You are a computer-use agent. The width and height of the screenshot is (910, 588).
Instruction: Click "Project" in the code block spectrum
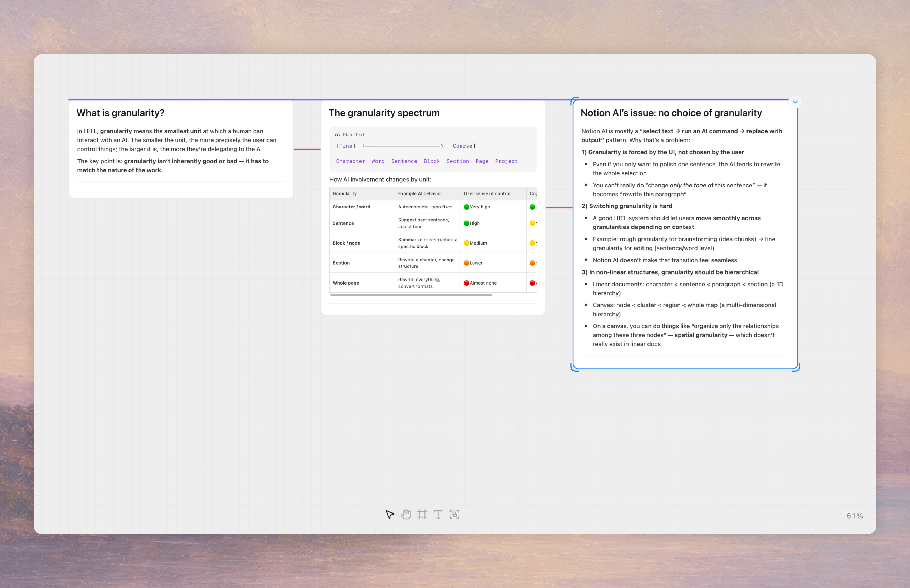point(506,162)
